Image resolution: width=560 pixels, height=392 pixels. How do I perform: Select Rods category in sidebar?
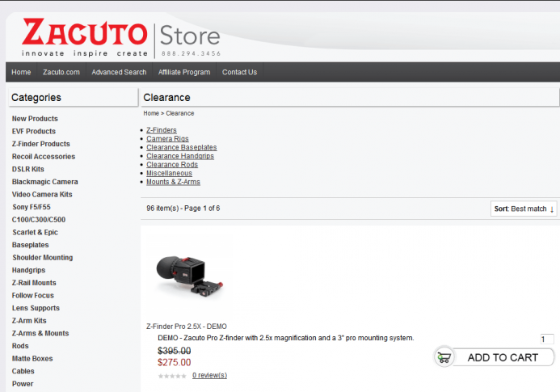coord(20,346)
